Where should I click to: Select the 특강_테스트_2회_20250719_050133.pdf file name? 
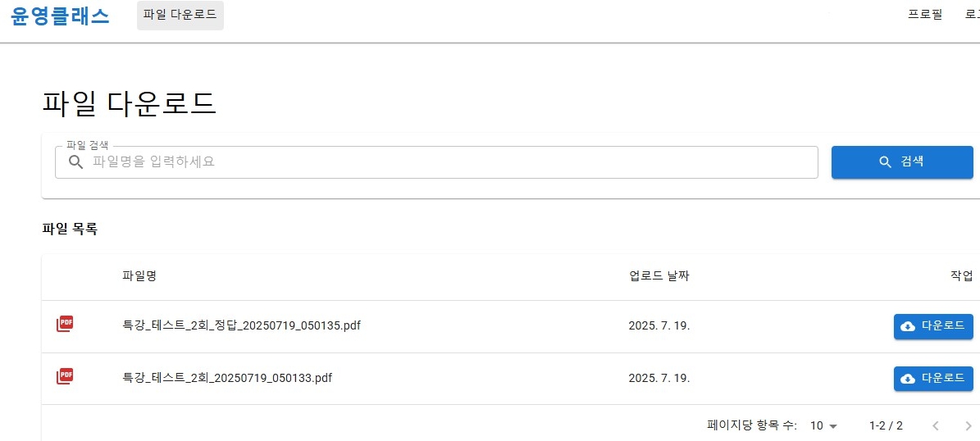(227, 378)
